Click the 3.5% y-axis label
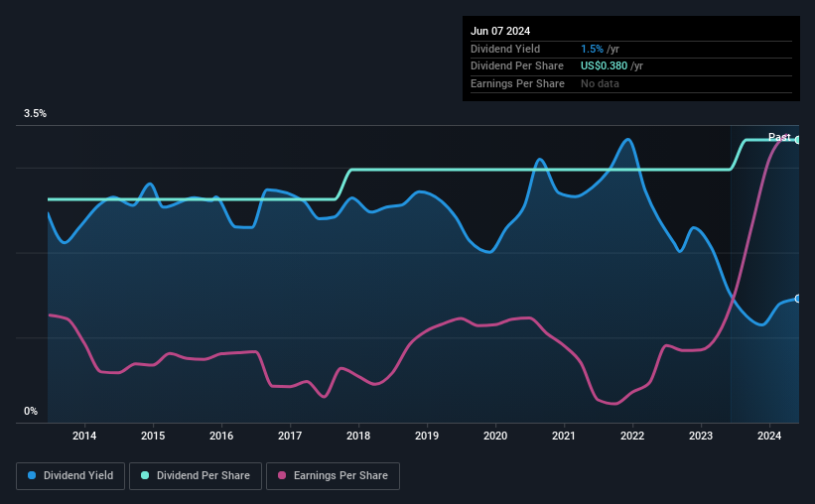The height and width of the screenshot is (504, 815). [35, 113]
